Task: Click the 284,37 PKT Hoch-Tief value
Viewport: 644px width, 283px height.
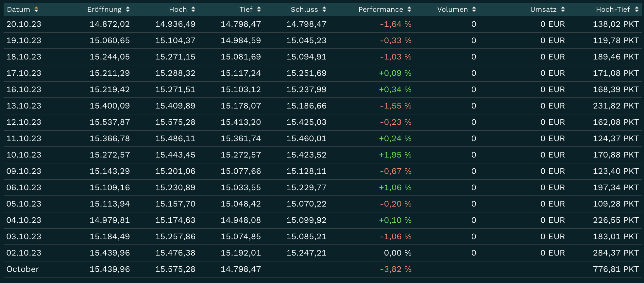Action: point(616,253)
